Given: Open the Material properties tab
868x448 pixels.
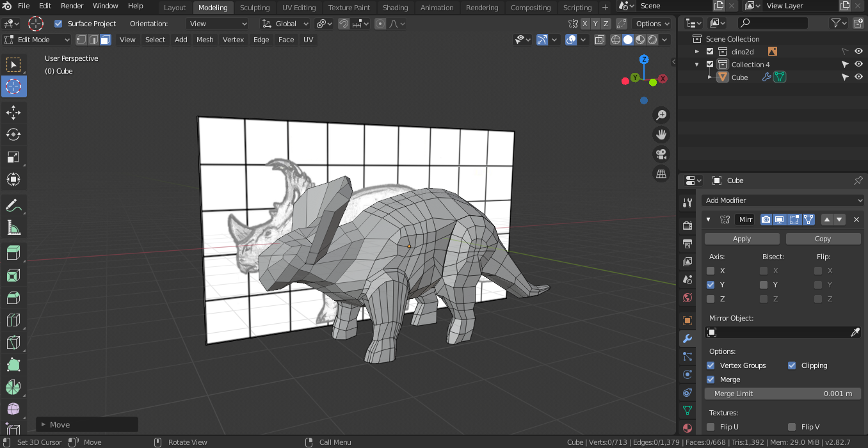Looking at the screenshot, I should tap(687, 428).
